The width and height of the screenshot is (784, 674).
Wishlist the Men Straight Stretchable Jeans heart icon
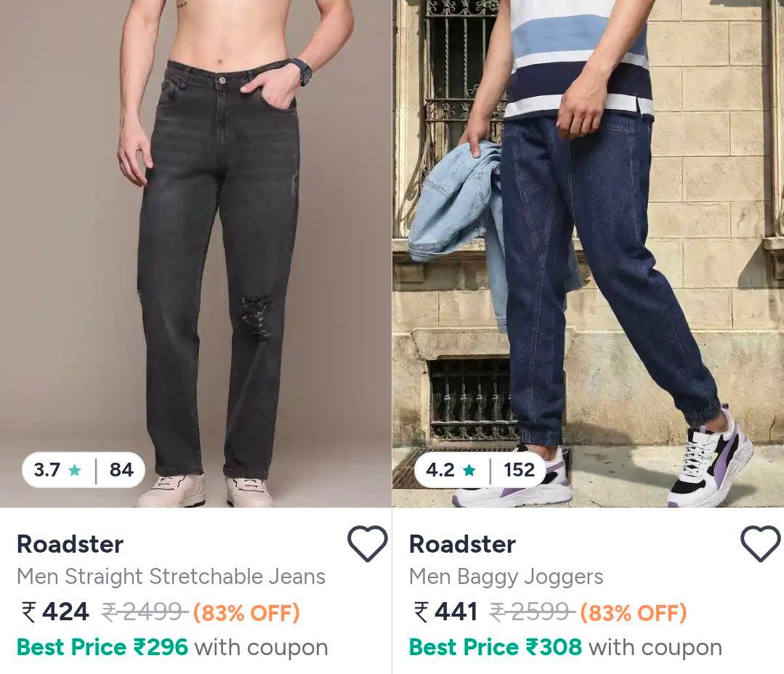(x=368, y=543)
